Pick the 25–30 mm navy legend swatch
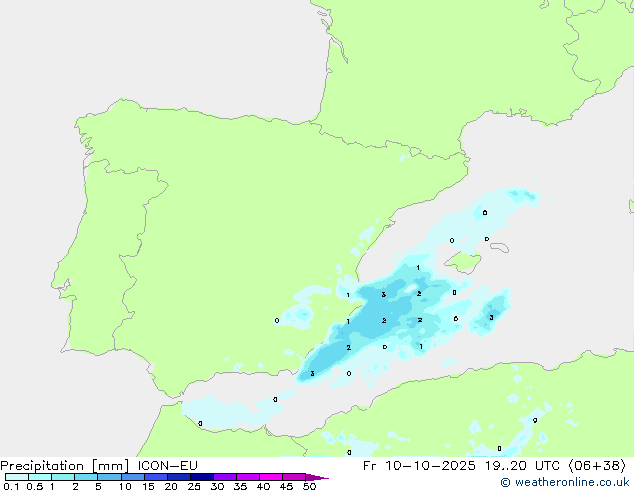Screen dimensions: 634x490 [x=202, y=477]
